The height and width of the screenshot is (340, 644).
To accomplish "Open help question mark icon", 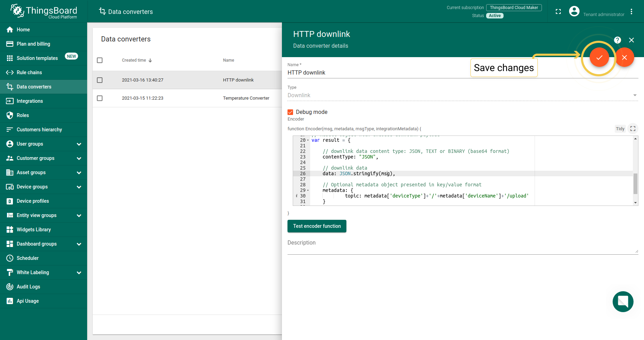I will pyautogui.click(x=618, y=40).
